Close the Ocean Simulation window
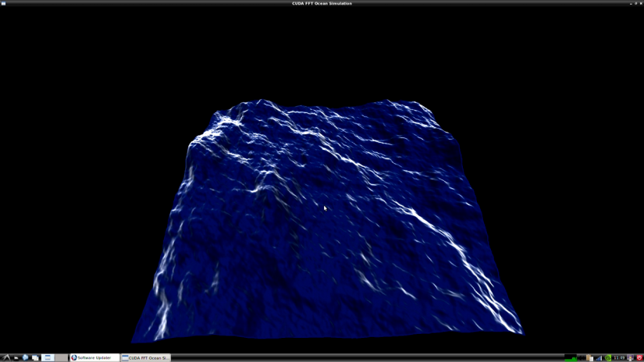644x362 pixels. tap(641, 3)
